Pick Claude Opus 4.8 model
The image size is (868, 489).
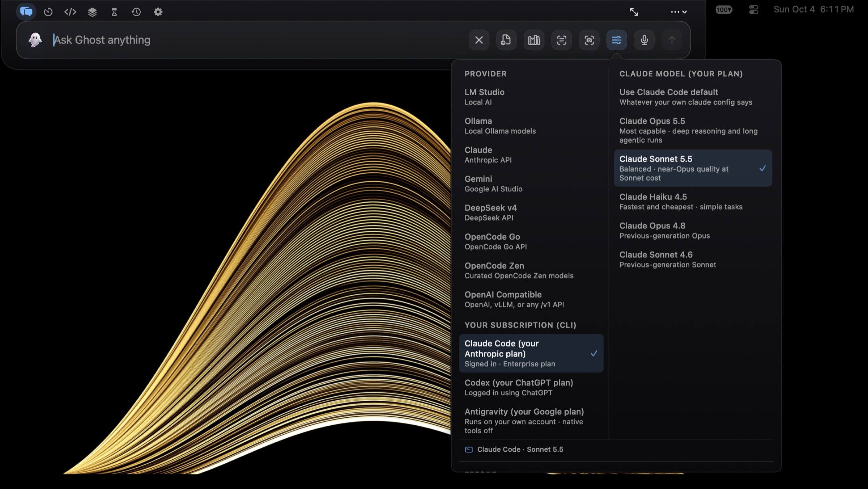click(x=693, y=231)
